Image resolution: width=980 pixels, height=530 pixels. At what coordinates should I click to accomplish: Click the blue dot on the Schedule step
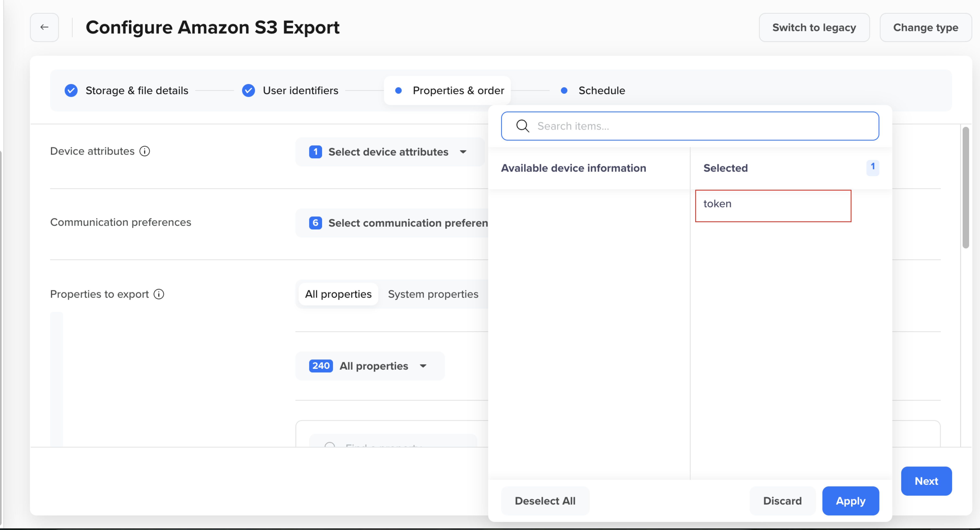pos(564,90)
